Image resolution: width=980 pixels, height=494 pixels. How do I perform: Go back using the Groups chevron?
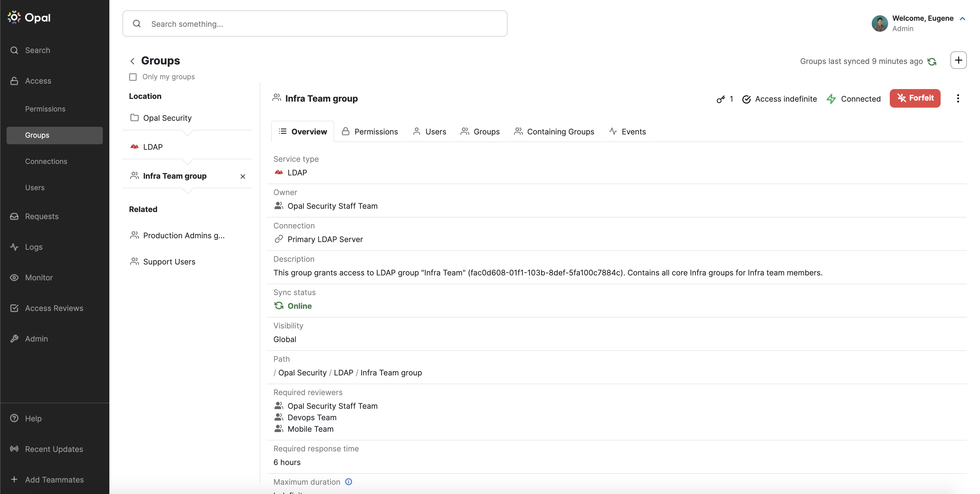coord(132,61)
